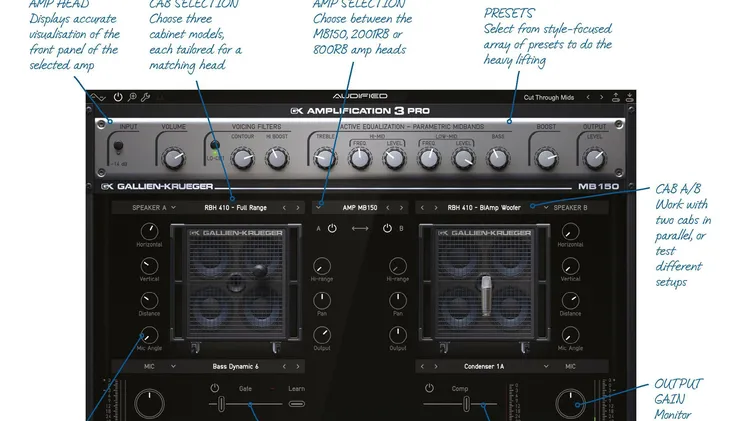Click the Volume knob on amp head

(x=174, y=158)
